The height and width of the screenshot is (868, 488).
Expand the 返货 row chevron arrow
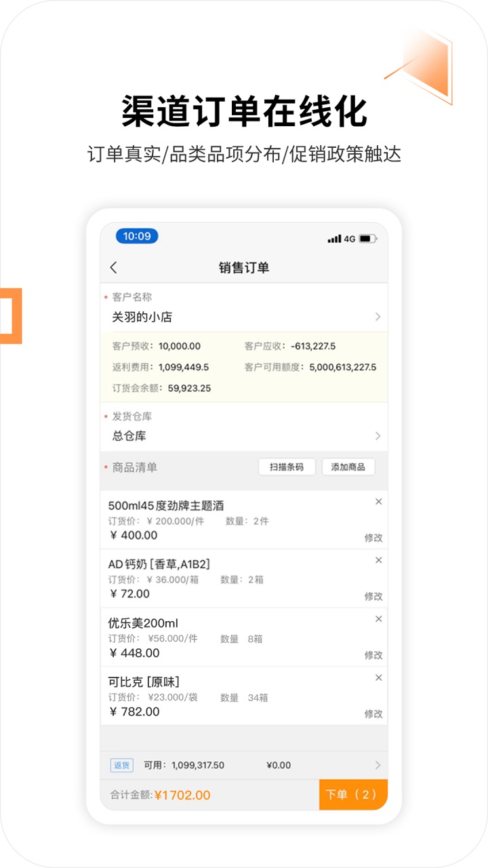pos(378,765)
